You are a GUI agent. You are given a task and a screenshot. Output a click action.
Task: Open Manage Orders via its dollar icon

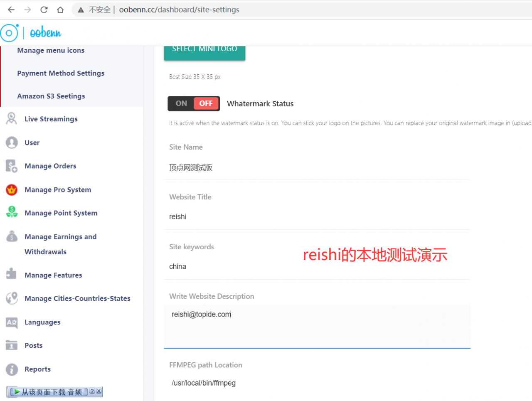12,166
